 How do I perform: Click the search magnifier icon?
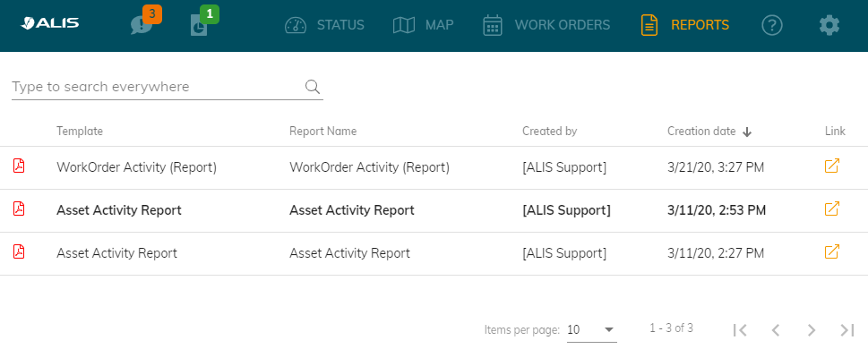click(313, 86)
